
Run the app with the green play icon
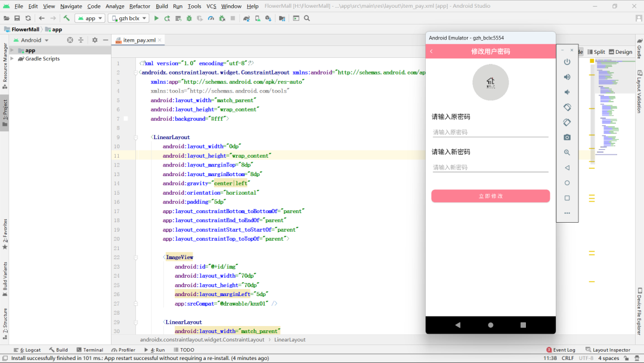156,19
